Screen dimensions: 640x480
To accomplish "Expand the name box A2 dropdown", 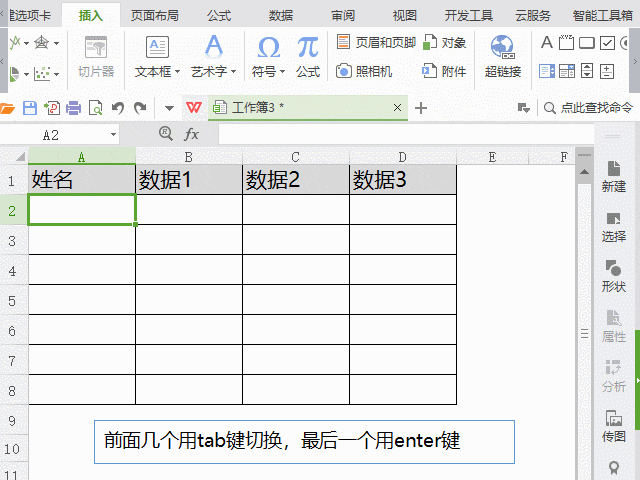I will coord(113,134).
